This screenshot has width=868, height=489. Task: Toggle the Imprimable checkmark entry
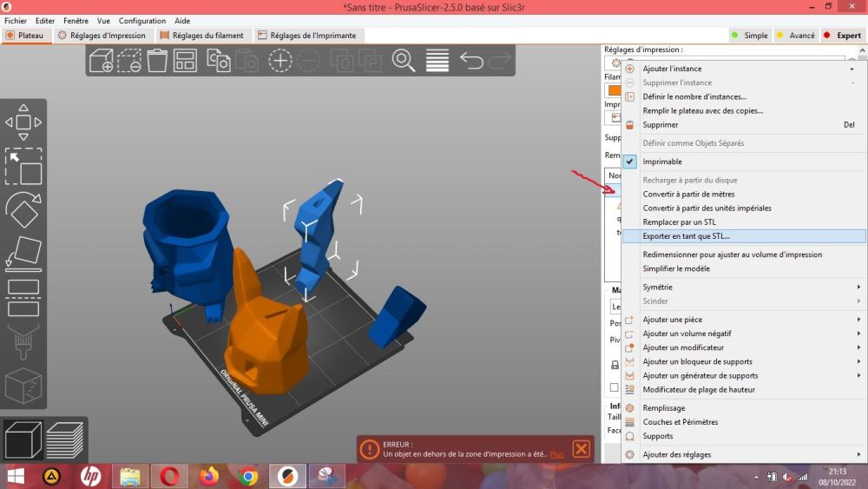(x=744, y=162)
